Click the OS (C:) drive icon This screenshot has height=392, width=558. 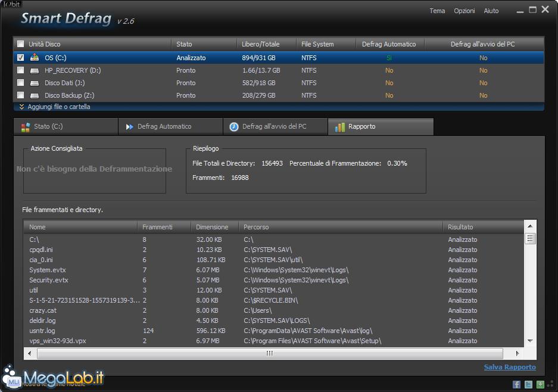click(35, 57)
